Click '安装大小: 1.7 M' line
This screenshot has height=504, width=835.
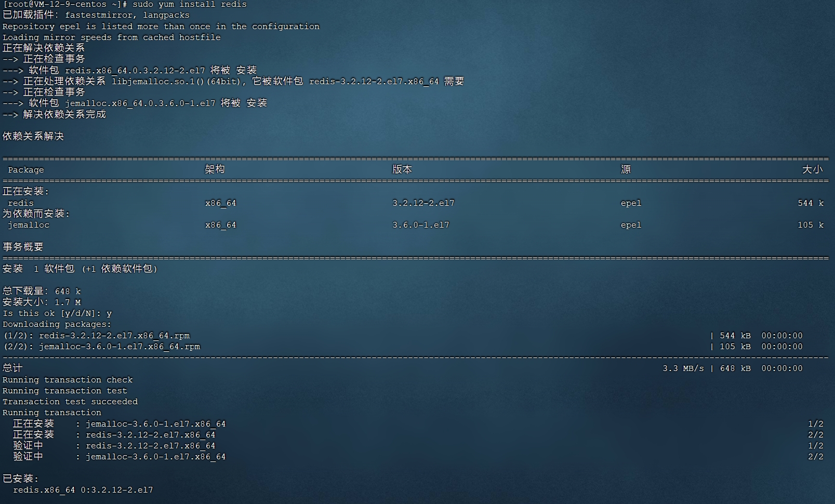(42, 302)
